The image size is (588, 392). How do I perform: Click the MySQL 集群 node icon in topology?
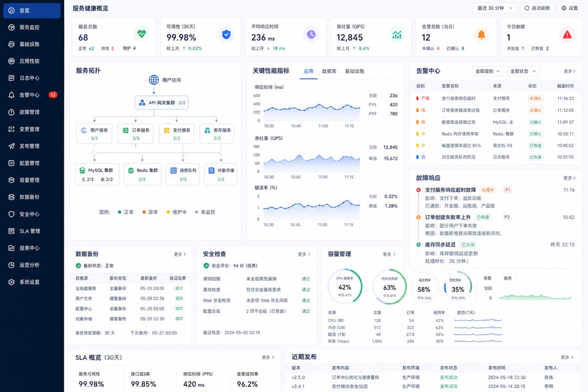(83, 171)
